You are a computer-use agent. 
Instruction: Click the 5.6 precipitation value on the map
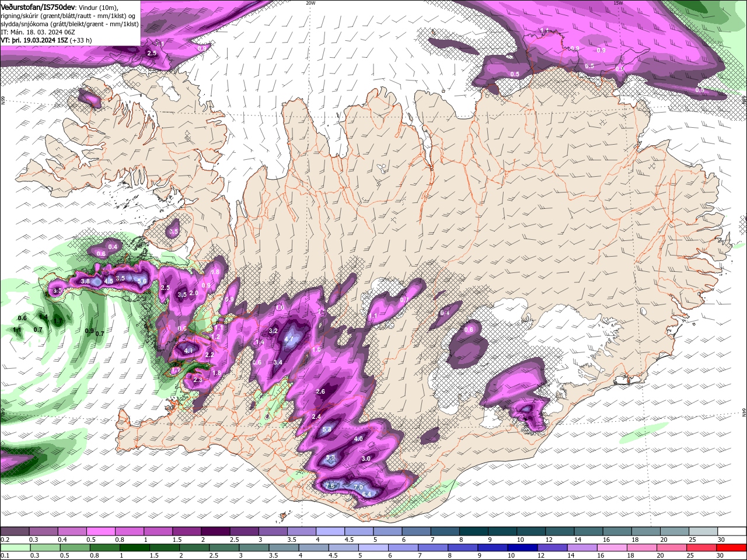142,281
